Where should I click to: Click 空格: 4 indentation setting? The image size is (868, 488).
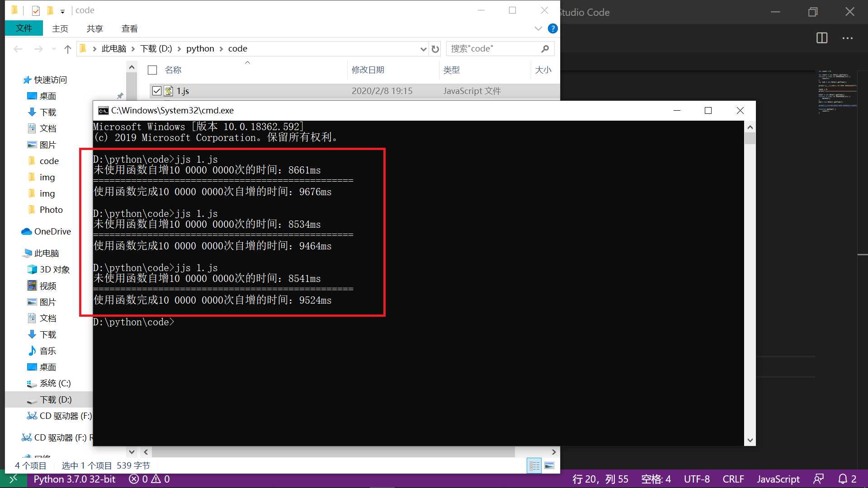(x=656, y=479)
